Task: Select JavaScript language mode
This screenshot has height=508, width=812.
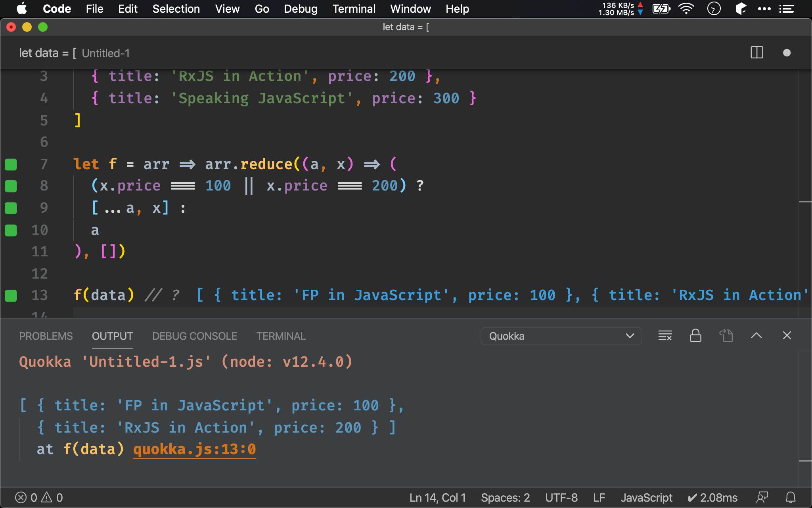Action: [646, 498]
